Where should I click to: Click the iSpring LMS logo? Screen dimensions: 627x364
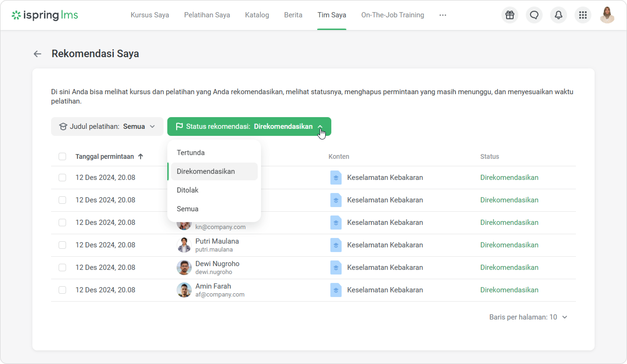click(x=45, y=15)
